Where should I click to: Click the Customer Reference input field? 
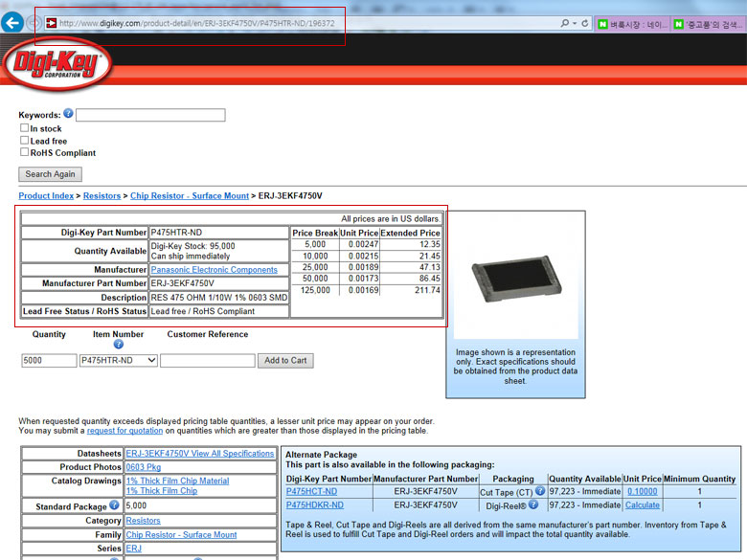pos(208,361)
